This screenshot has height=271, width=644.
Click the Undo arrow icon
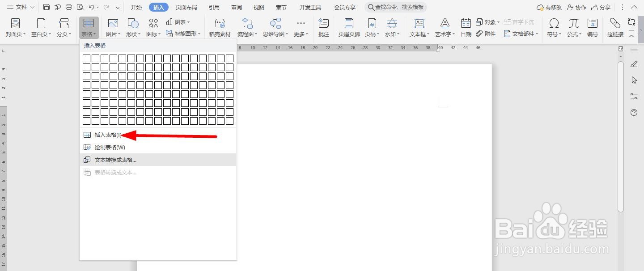point(91,7)
